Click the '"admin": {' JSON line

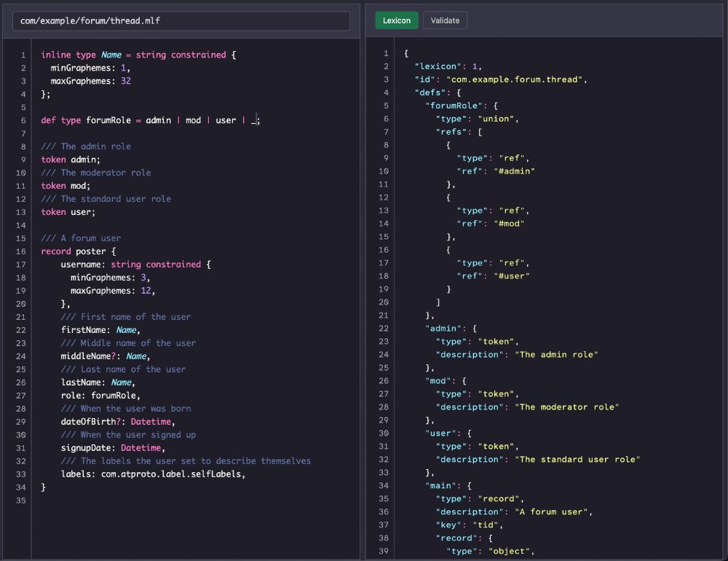click(451, 329)
